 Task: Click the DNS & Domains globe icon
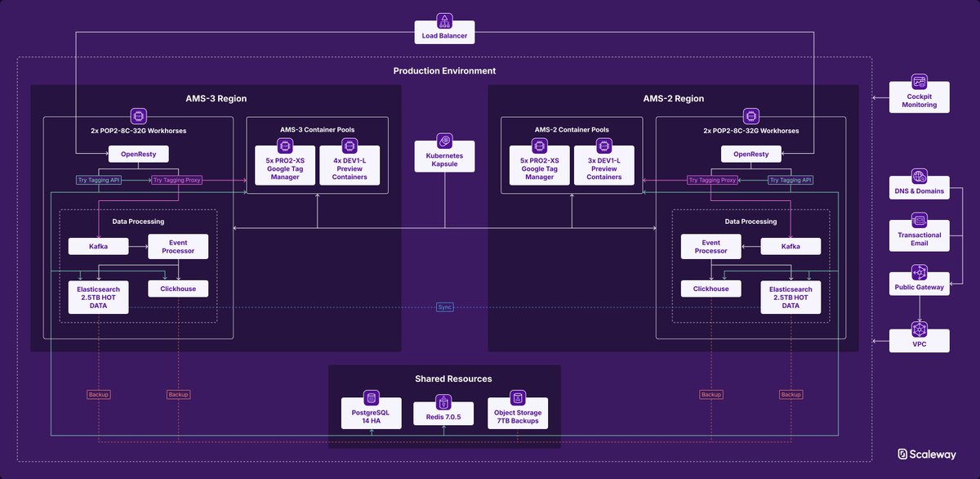click(x=920, y=177)
